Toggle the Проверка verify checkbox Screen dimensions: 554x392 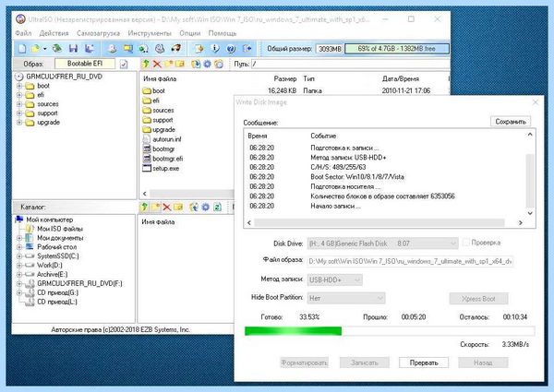pos(466,243)
